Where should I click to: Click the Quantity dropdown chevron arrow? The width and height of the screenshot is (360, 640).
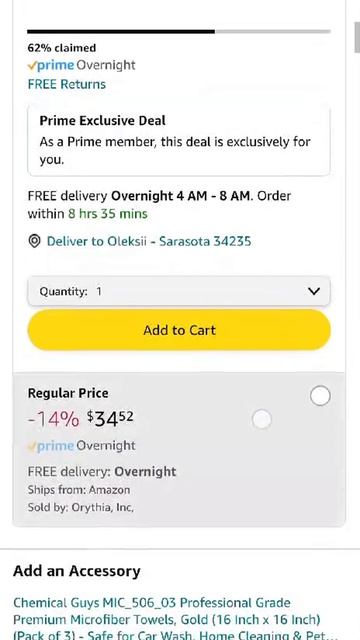313,291
